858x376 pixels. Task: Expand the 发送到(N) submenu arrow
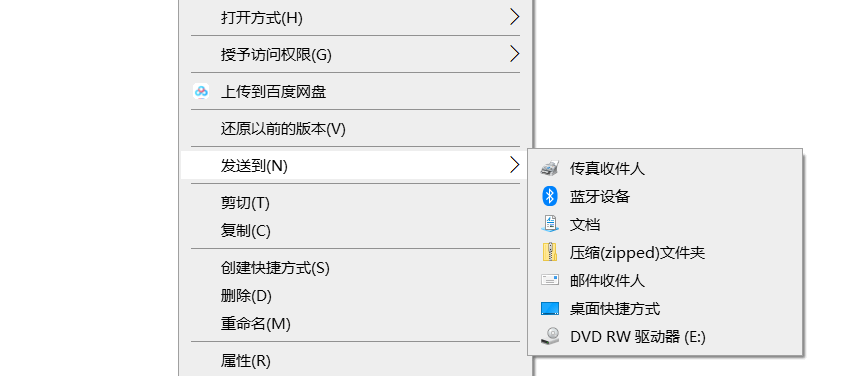pyautogui.click(x=514, y=165)
